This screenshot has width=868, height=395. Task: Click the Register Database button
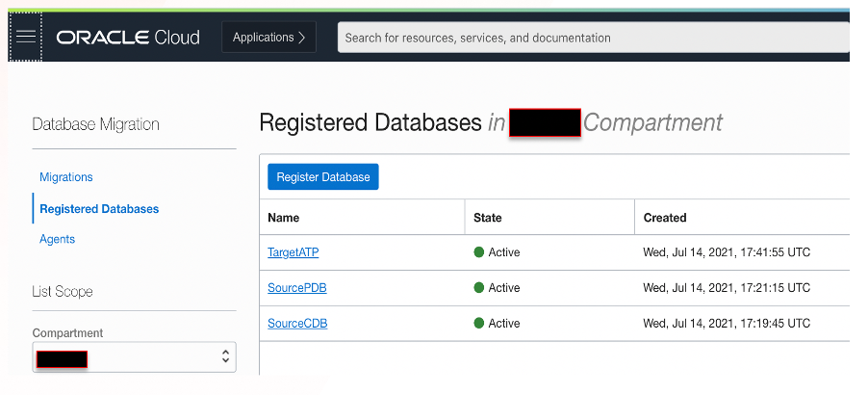pyautogui.click(x=323, y=176)
